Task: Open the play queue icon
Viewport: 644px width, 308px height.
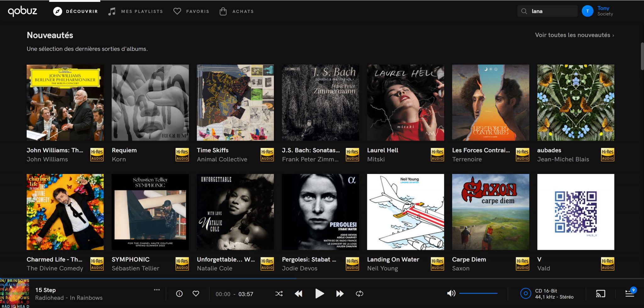Action: click(630, 293)
